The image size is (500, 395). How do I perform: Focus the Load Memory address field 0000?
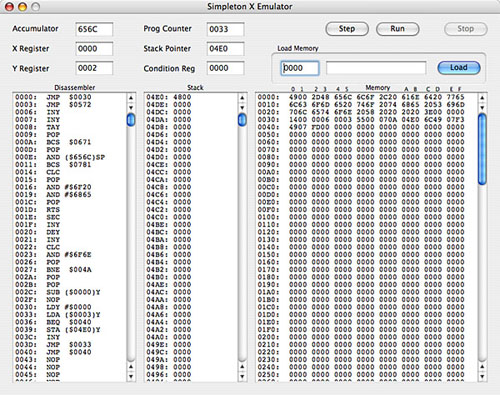point(300,68)
